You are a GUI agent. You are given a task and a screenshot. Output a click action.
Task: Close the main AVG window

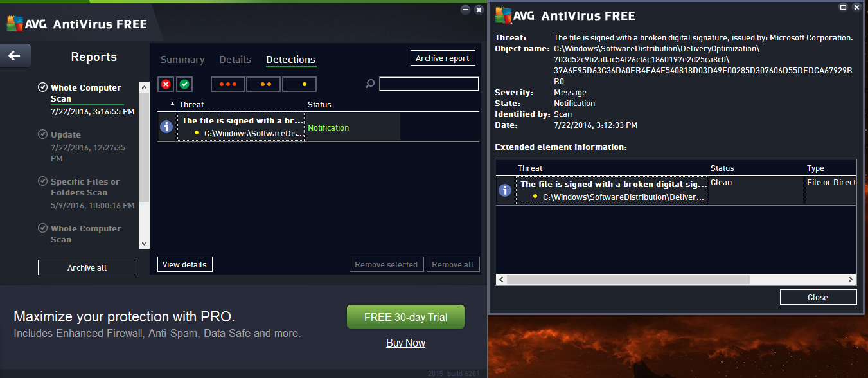pyautogui.click(x=479, y=10)
